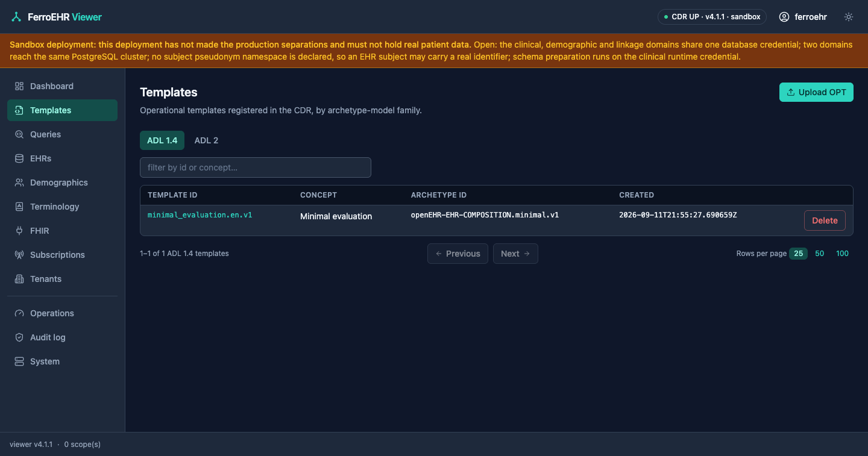Set rows per page to 25
Image resolution: width=868 pixels, height=456 pixels.
[x=799, y=254]
